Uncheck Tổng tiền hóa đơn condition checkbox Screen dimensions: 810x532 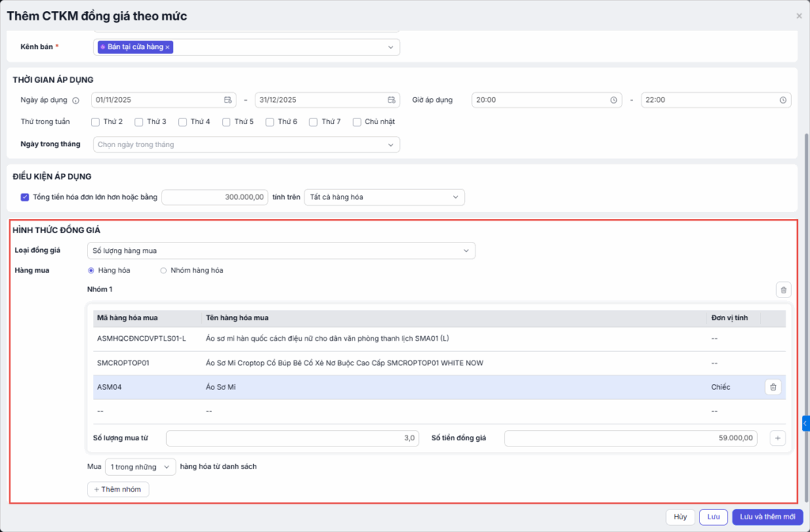25,197
